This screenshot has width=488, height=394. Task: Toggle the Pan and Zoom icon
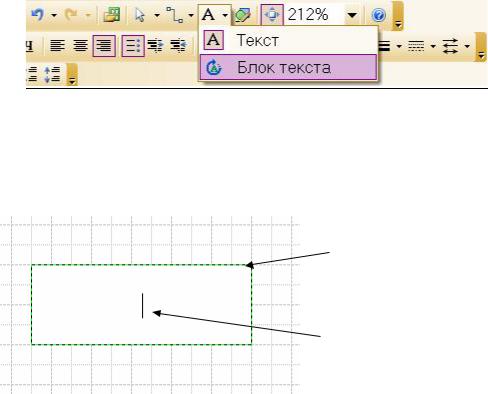coord(272,15)
